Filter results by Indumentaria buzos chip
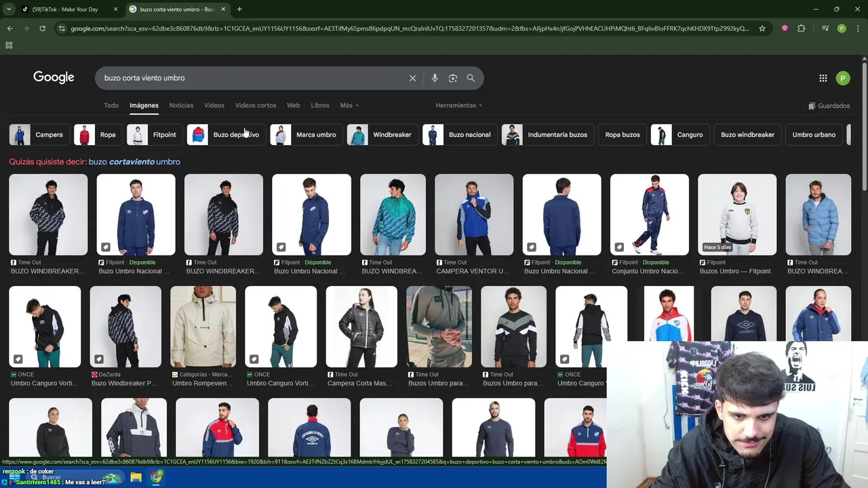Screen dimensions: 868x488 547,135
